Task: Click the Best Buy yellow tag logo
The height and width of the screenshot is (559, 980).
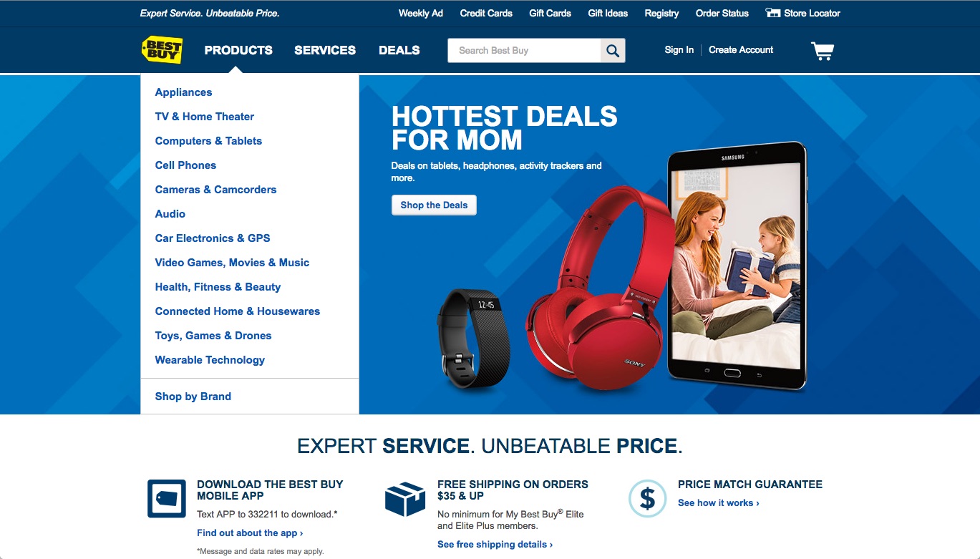Action: click(x=162, y=50)
